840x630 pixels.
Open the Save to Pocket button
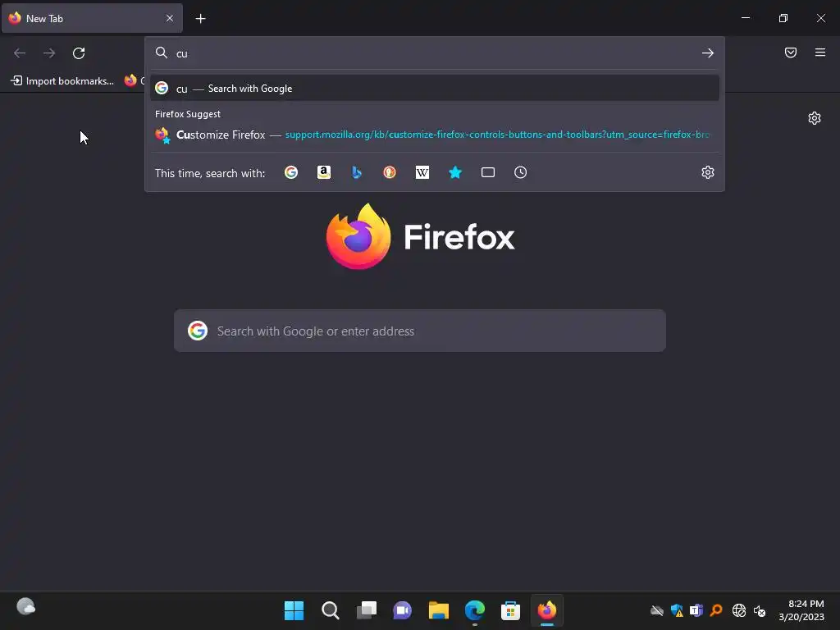(x=791, y=52)
